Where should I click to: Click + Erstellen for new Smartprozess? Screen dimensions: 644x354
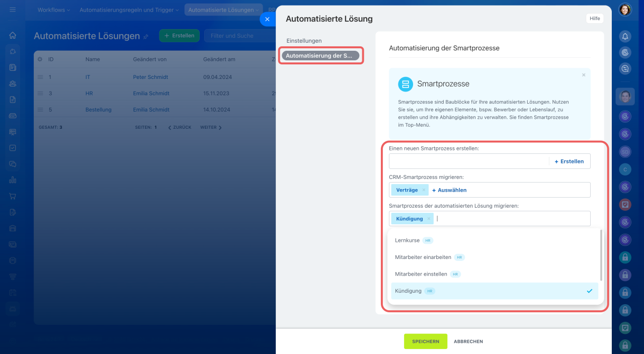pyautogui.click(x=569, y=161)
